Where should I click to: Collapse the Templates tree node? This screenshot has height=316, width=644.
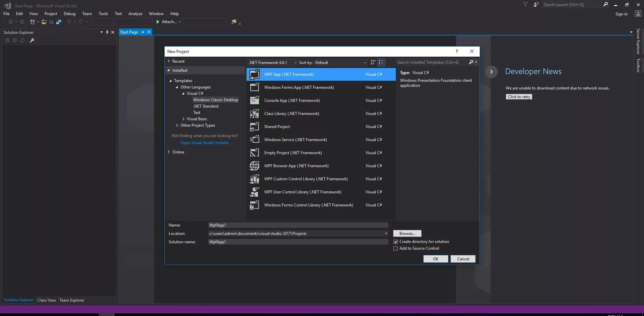tap(170, 81)
